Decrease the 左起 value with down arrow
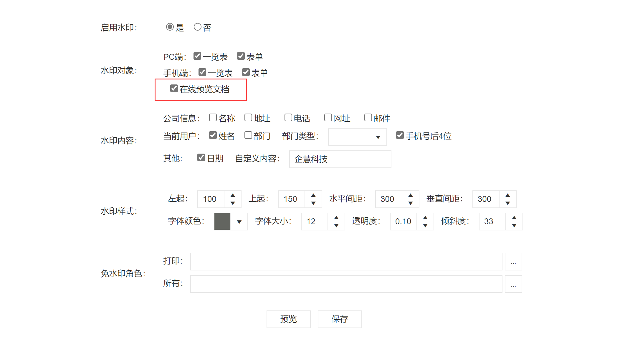Viewport: 630px width, 364px height. click(x=233, y=203)
